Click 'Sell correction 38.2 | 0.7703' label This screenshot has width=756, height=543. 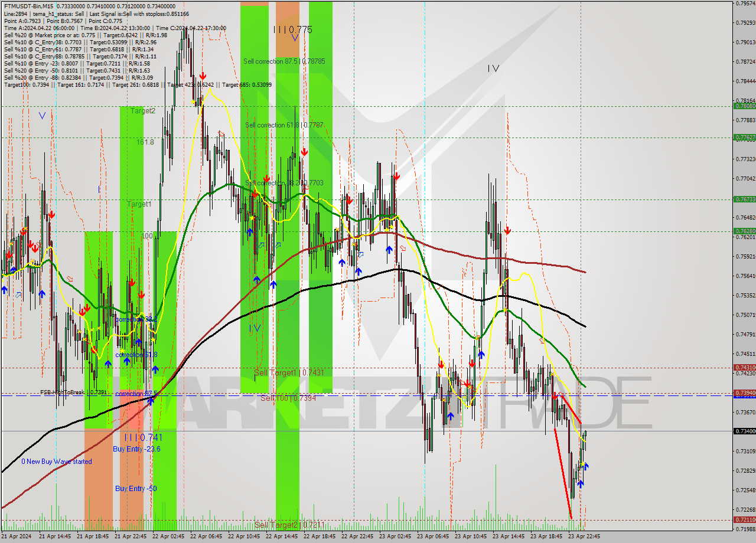pyautogui.click(x=284, y=183)
